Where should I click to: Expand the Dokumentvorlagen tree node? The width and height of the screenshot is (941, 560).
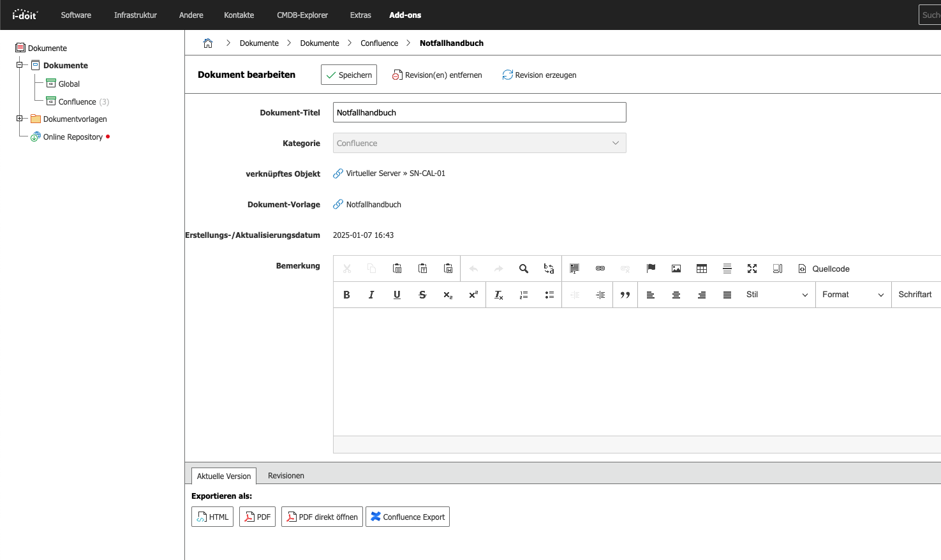click(20, 119)
